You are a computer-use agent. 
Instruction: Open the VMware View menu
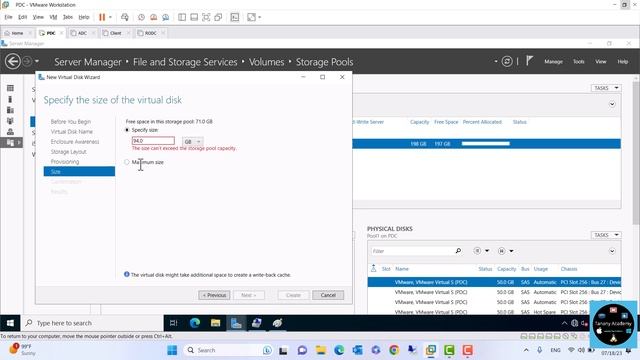pos(38,17)
